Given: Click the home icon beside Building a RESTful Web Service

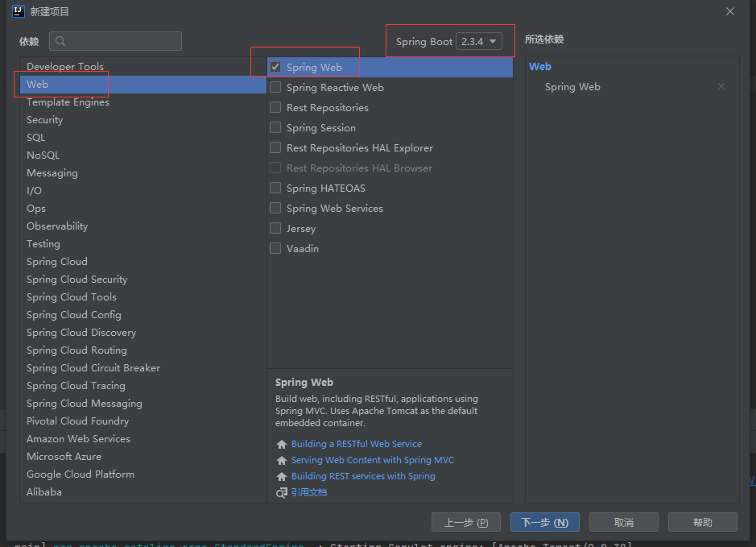Looking at the screenshot, I should 282,444.
